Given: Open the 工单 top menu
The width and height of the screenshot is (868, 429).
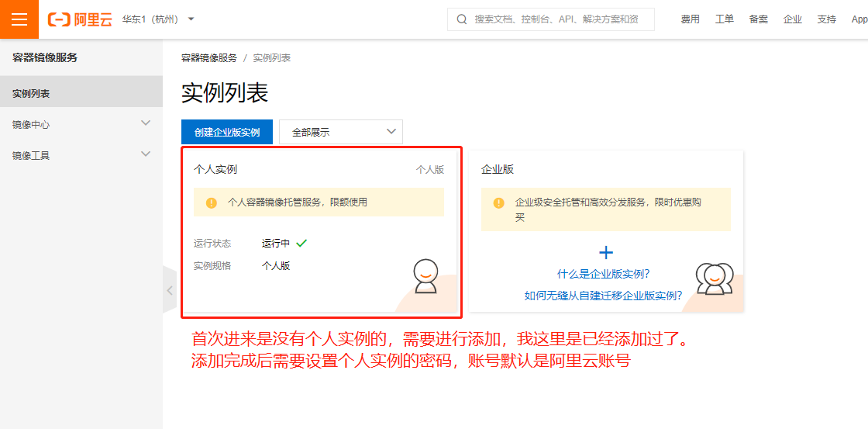Looking at the screenshot, I should [725, 19].
